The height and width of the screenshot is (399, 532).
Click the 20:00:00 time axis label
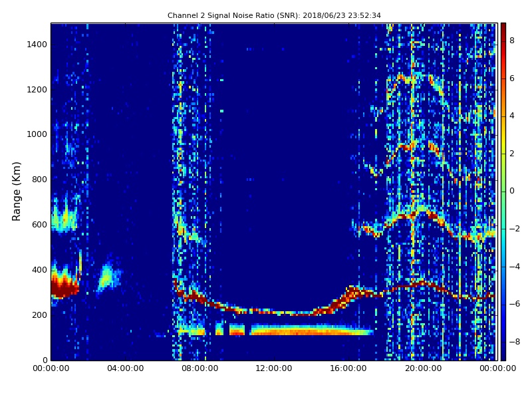click(x=423, y=368)
